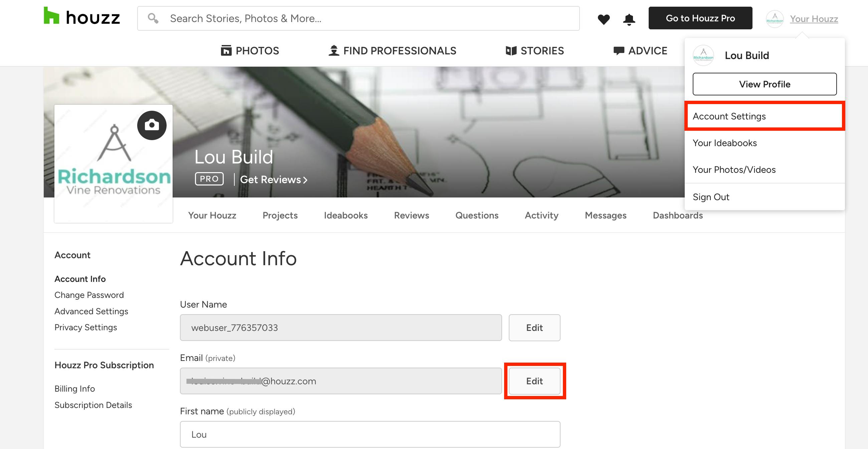Click the search magnifier icon
Viewport: 868px width, 449px height.
click(153, 18)
